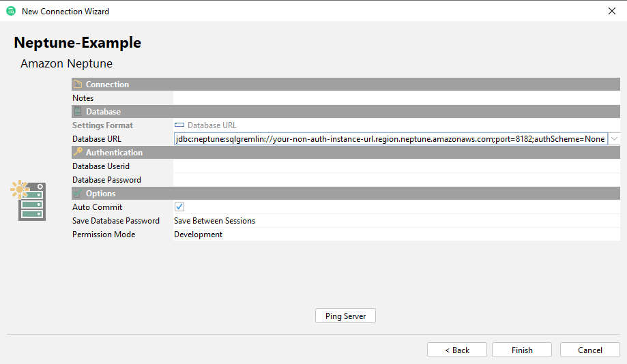The width and height of the screenshot is (627, 364).
Task: Toggle the Auto Commit checkbox
Action: [179, 207]
